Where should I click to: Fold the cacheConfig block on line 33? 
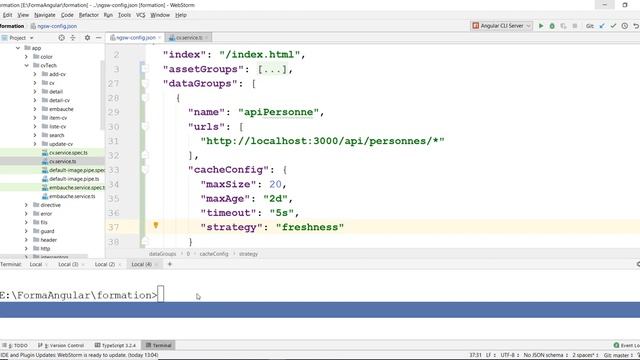click(144, 170)
